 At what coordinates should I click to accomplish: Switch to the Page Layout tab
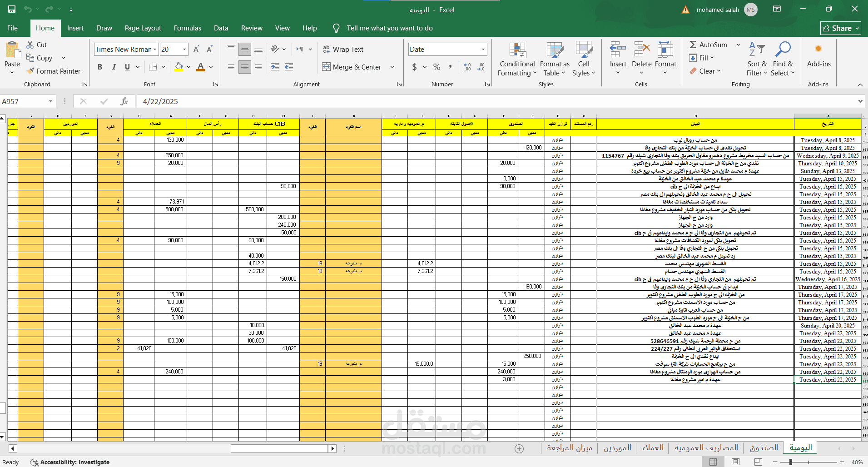click(143, 28)
